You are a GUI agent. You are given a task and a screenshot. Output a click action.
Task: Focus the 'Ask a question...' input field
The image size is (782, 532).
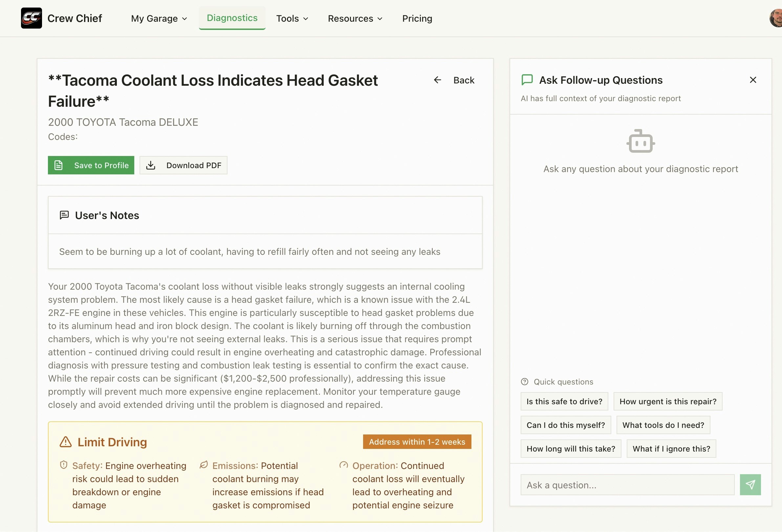click(x=627, y=485)
